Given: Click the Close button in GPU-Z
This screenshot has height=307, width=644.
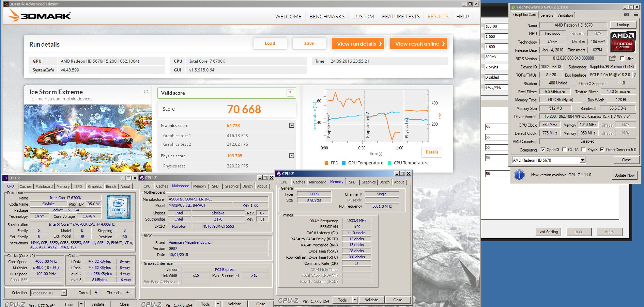Looking at the screenshot, I should coord(626,160).
